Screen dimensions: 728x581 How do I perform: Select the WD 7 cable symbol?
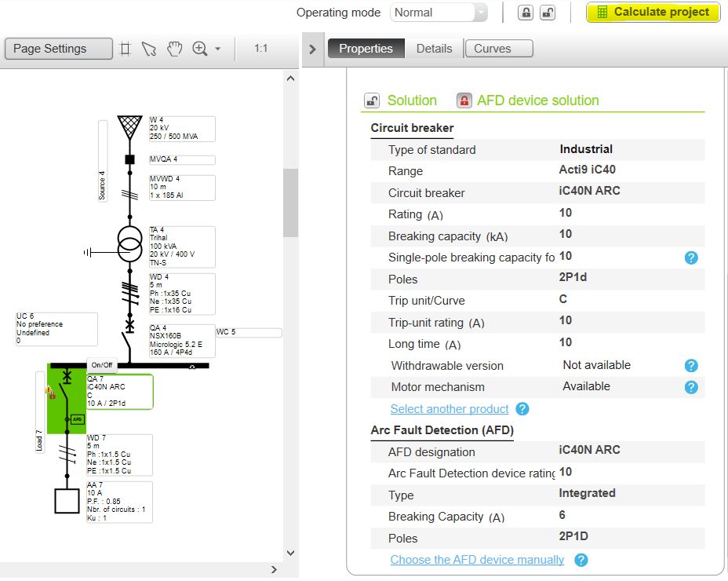tap(67, 454)
